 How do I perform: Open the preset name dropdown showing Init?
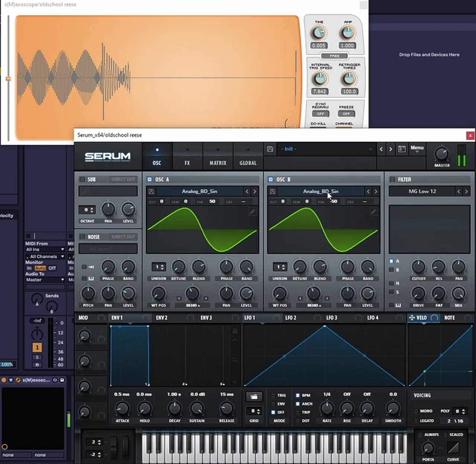tap(326, 149)
